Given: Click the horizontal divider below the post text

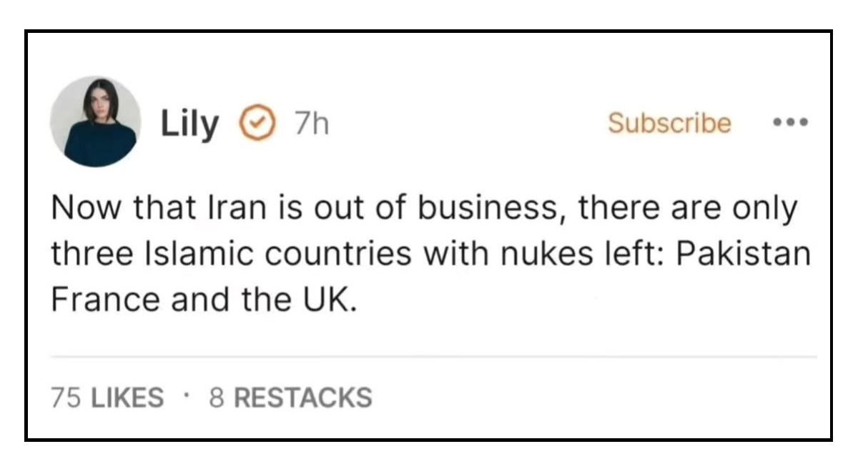Looking at the screenshot, I should [433, 355].
